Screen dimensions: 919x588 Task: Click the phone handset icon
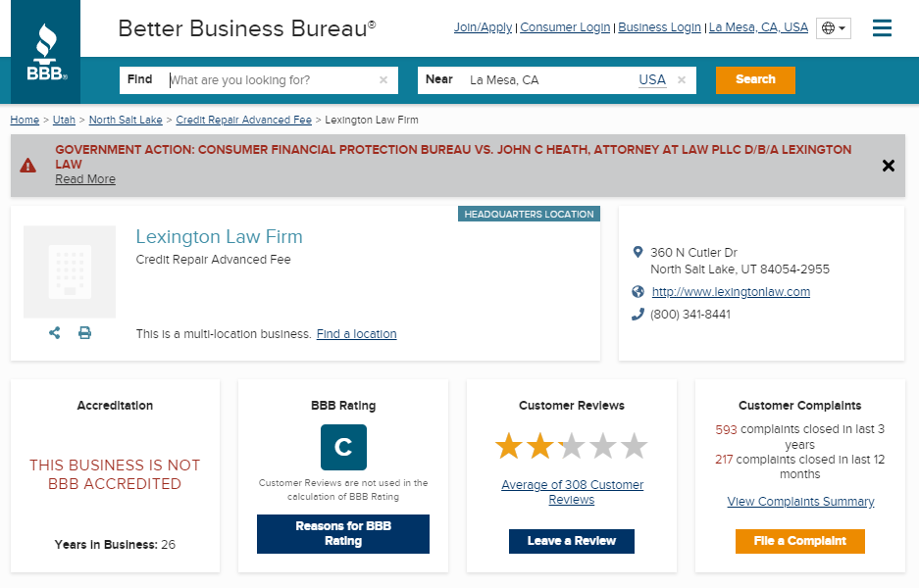(638, 315)
